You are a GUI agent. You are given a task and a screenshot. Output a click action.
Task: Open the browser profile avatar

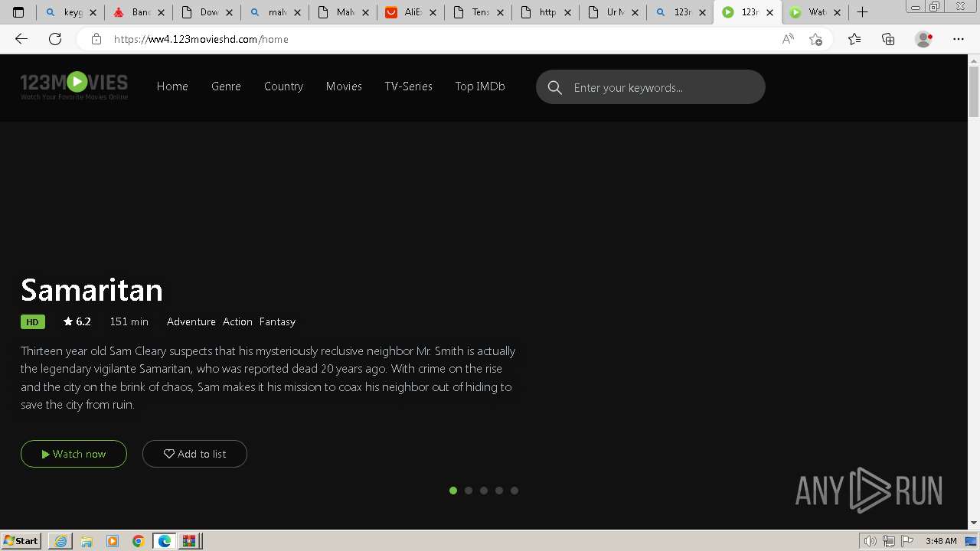[x=923, y=39]
